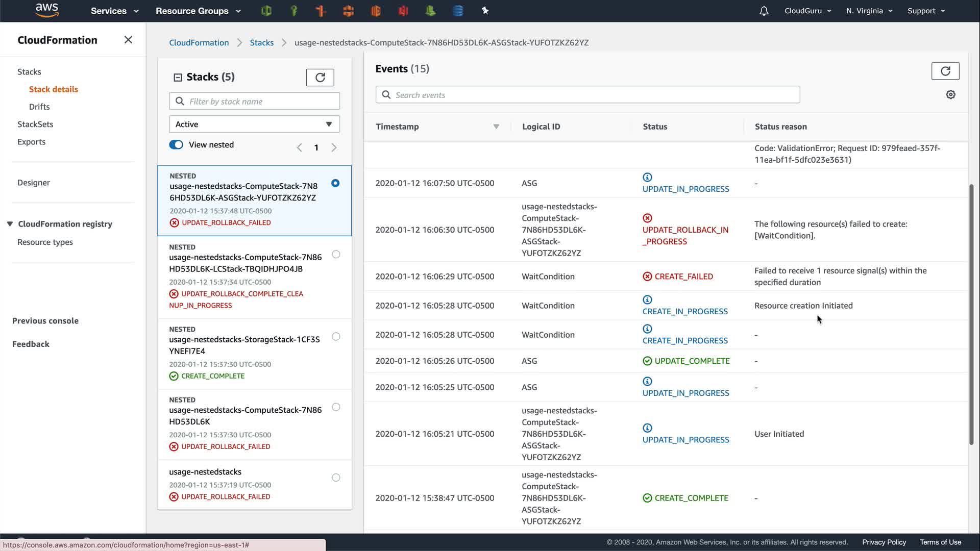Close the CloudFormation sidebar panel
The image size is (980, 551).
(x=128, y=40)
